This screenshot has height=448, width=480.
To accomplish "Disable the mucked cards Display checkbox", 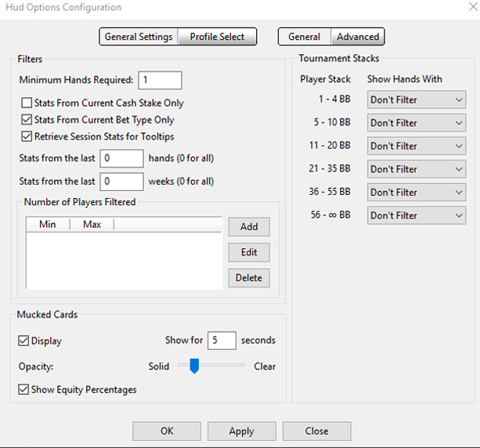I will click(24, 341).
